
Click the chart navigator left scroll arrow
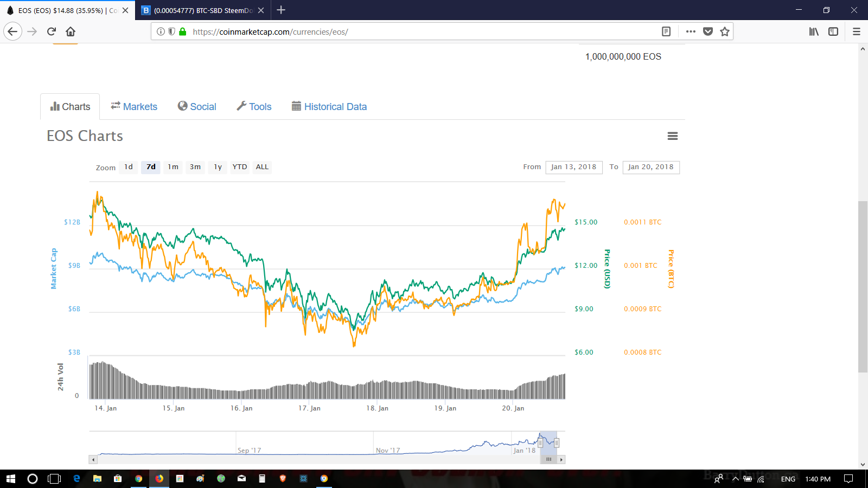point(93,460)
